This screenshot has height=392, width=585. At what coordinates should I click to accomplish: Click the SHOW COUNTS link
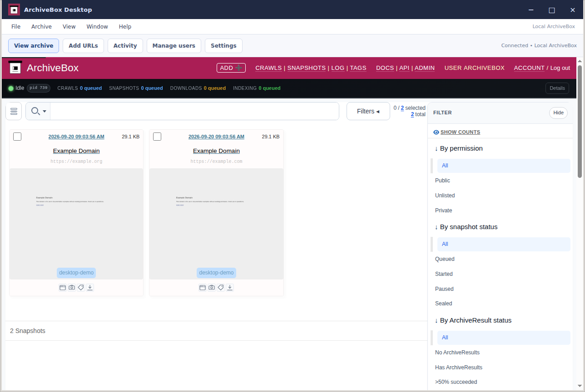[x=460, y=132]
